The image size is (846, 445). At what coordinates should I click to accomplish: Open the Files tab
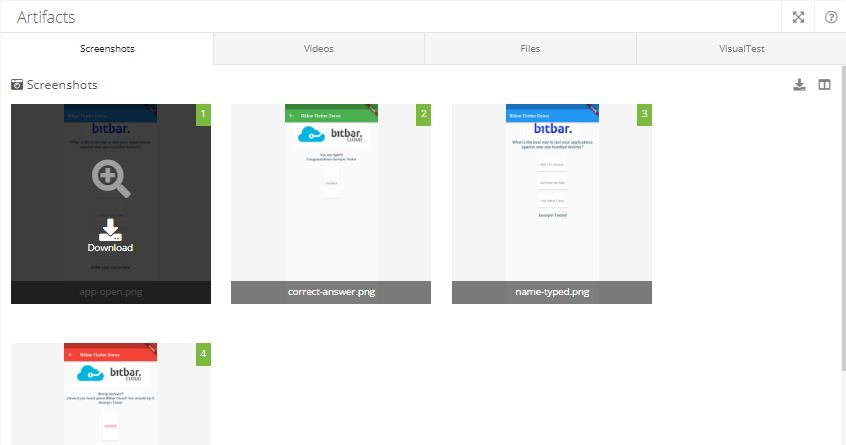[x=530, y=48]
